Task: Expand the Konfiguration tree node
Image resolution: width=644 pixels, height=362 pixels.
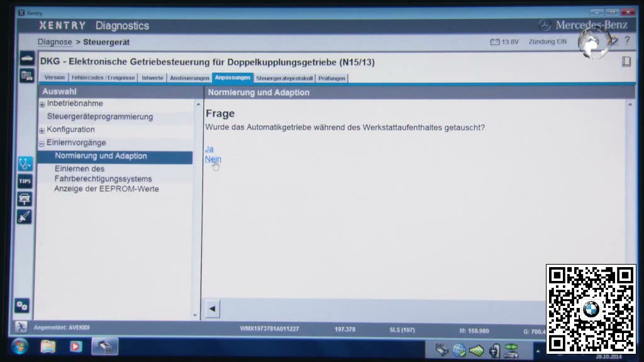Action: tap(42, 131)
